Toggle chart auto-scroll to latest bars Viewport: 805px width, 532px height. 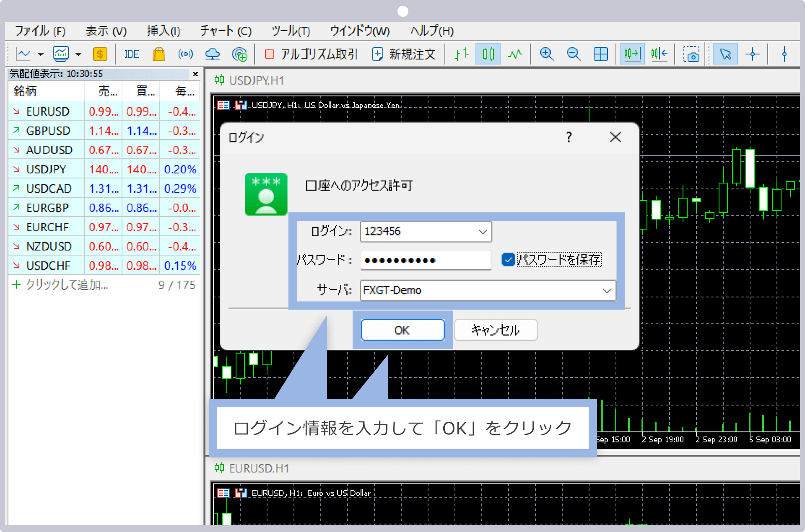(632, 54)
